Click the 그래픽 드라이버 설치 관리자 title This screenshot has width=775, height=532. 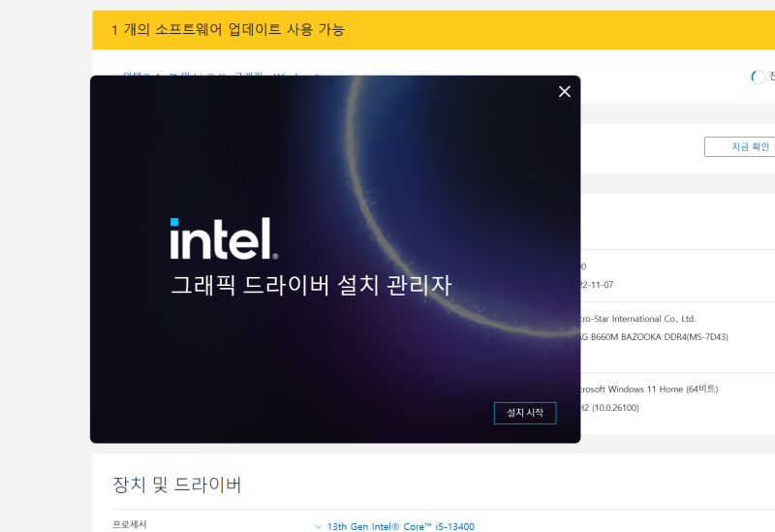pos(311,285)
